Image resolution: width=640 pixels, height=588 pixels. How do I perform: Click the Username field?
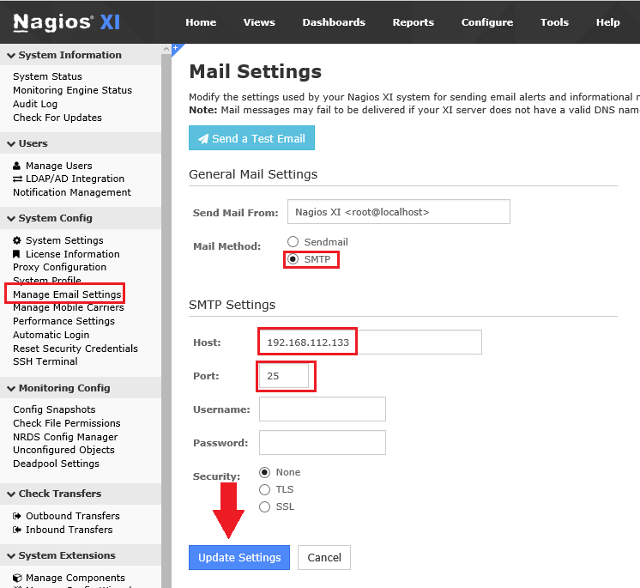point(322,409)
